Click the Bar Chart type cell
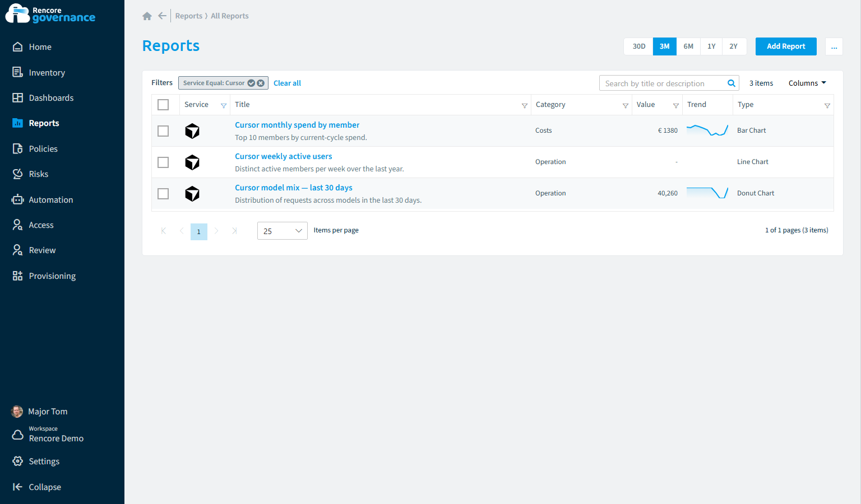This screenshot has width=861, height=504. pyautogui.click(x=751, y=130)
